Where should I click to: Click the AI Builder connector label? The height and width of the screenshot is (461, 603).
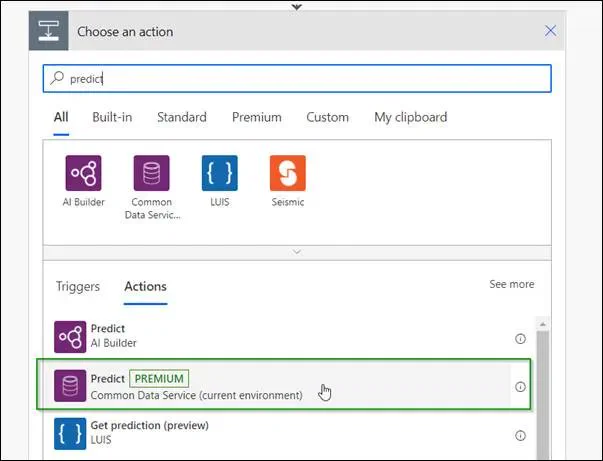click(x=83, y=202)
